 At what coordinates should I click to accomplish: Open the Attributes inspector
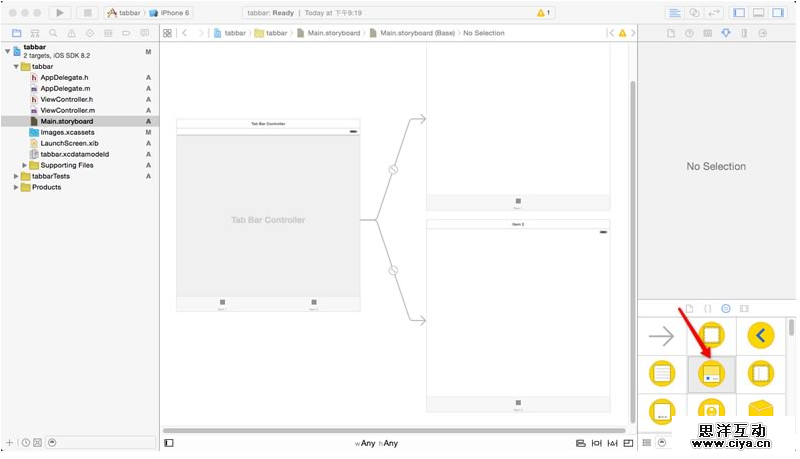point(726,33)
